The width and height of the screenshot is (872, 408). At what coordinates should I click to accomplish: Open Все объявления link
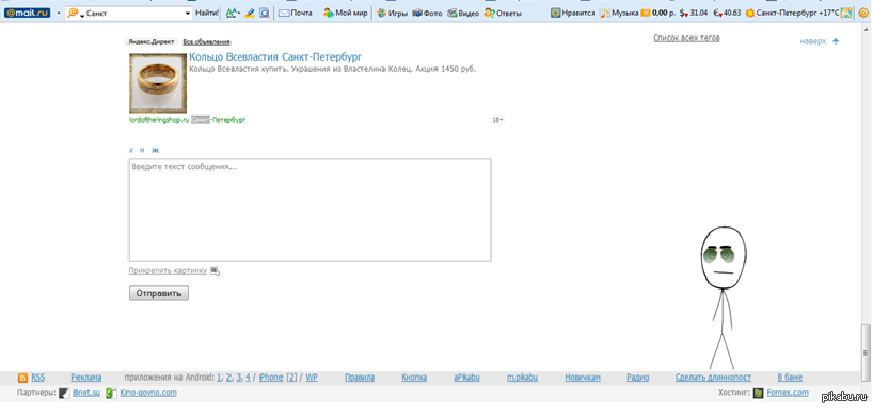(207, 42)
